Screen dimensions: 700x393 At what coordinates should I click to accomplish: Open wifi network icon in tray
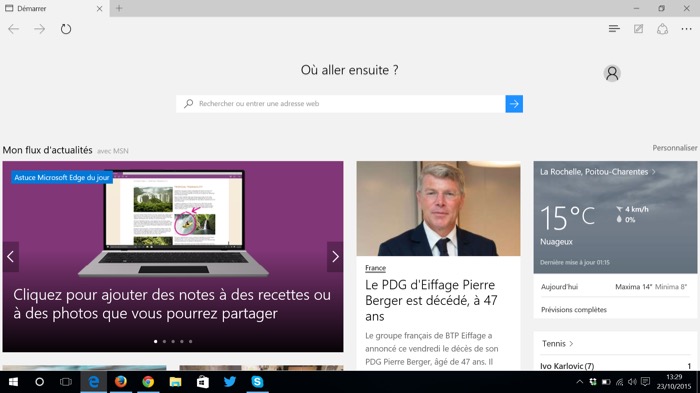(619, 382)
